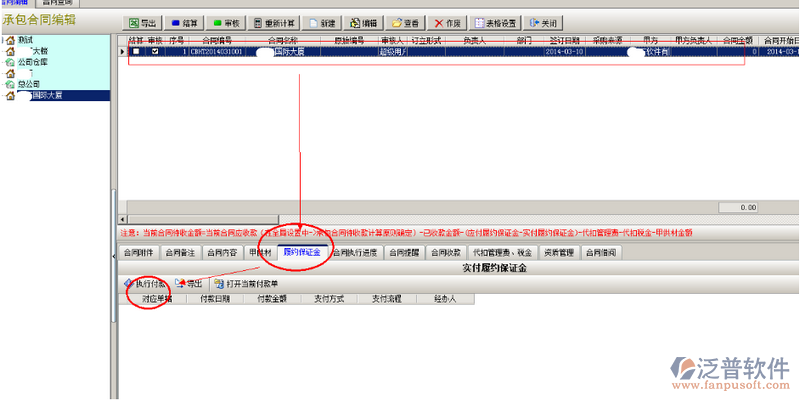Switch to the 合同提醒 tab
The height and width of the screenshot is (401, 800).
(404, 253)
